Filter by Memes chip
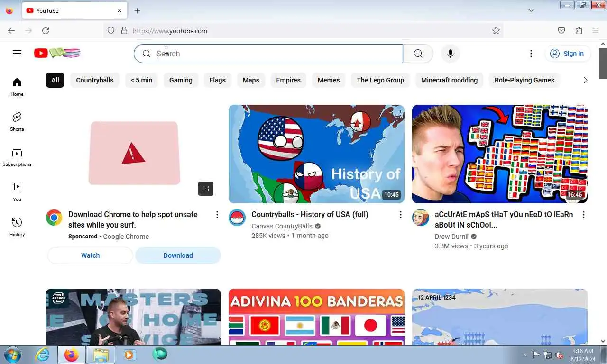The height and width of the screenshot is (364, 607). coord(329,80)
